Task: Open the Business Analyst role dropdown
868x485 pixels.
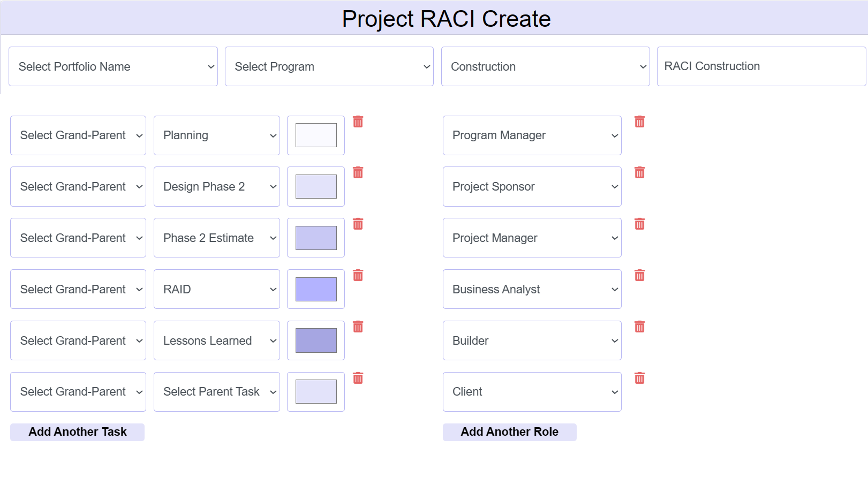Action: 532,289
